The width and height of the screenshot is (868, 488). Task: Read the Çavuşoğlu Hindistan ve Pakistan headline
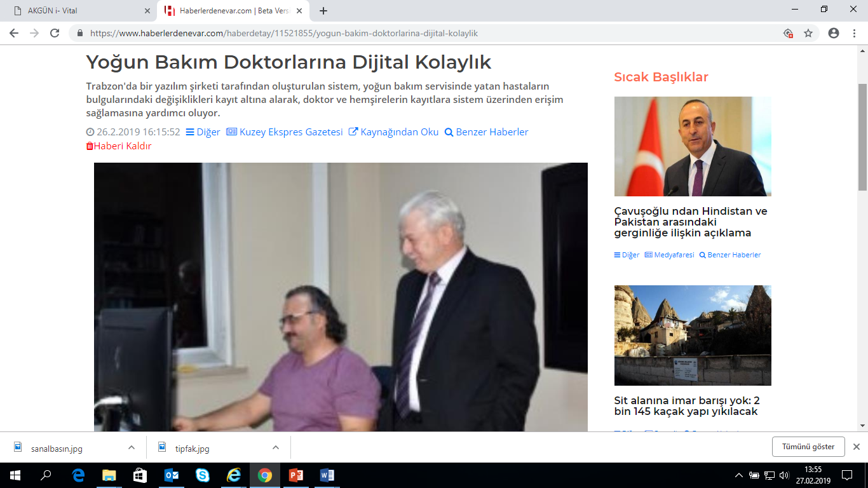(x=691, y=222)
